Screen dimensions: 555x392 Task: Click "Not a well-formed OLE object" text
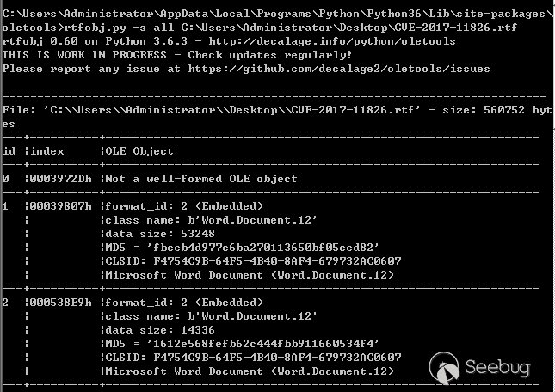[x=201, y=179]
